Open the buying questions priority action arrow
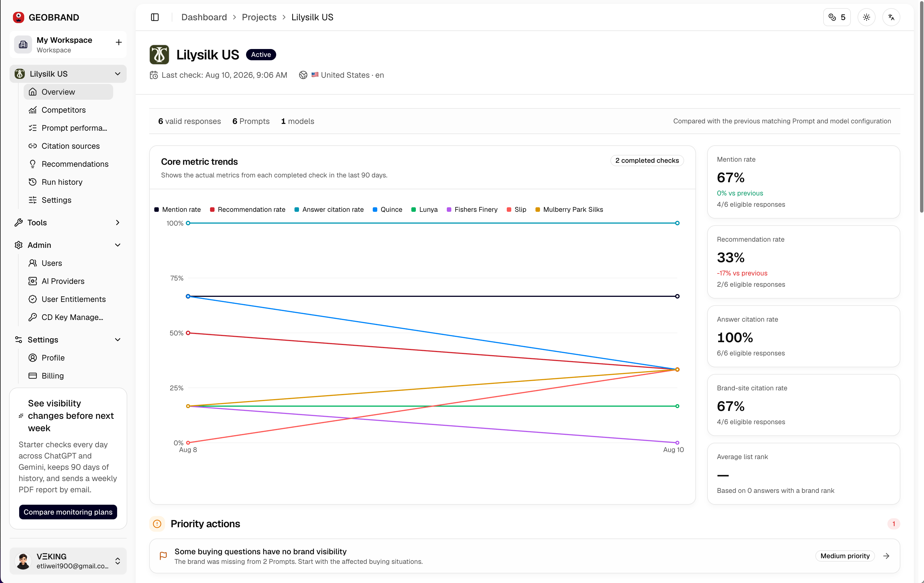The image size is (924, 583). pos(886,556)
